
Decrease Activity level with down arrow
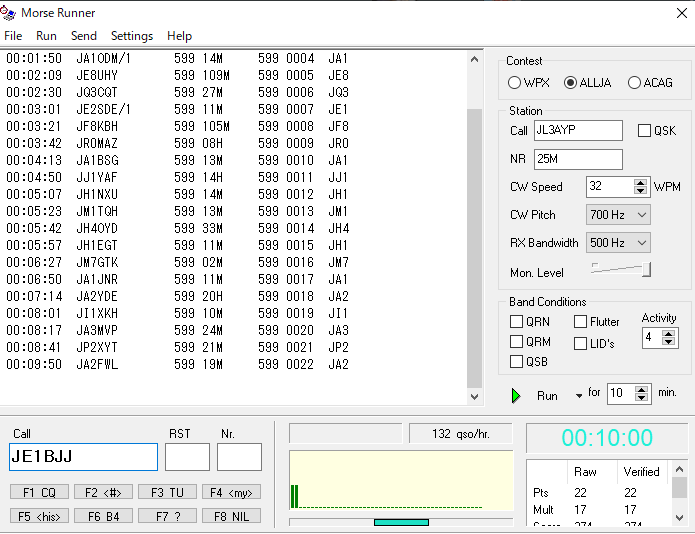669,342
